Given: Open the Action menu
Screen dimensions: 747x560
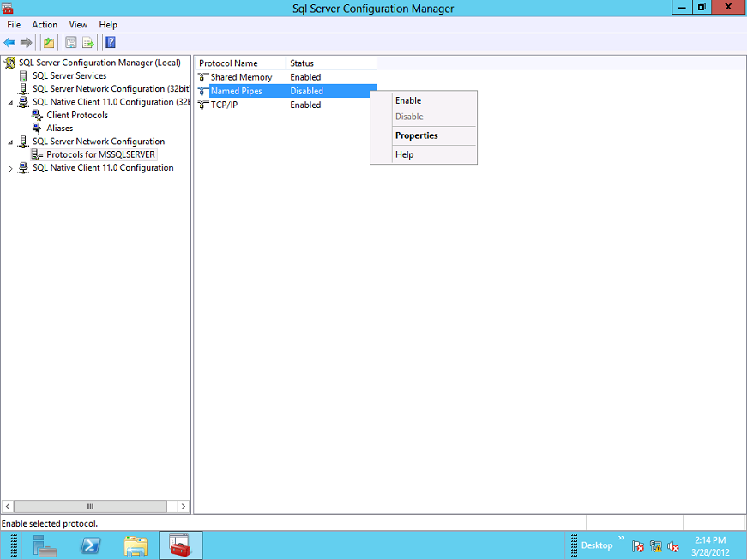Looking at the screenshot, I should (45, 25).
